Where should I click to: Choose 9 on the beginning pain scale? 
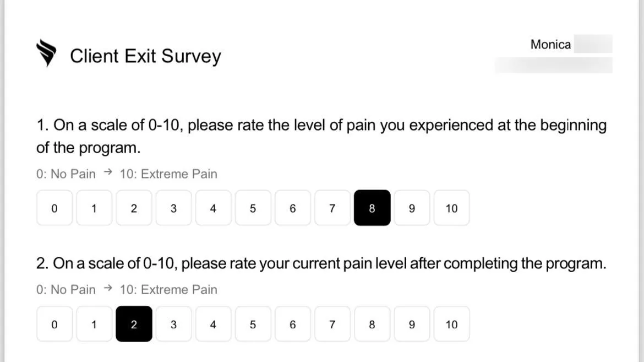pos(412,208)
